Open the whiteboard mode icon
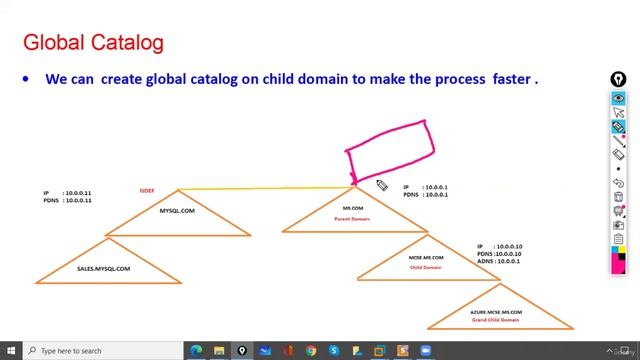The height and width of the screenshot is (360, 640). [619, 211]
